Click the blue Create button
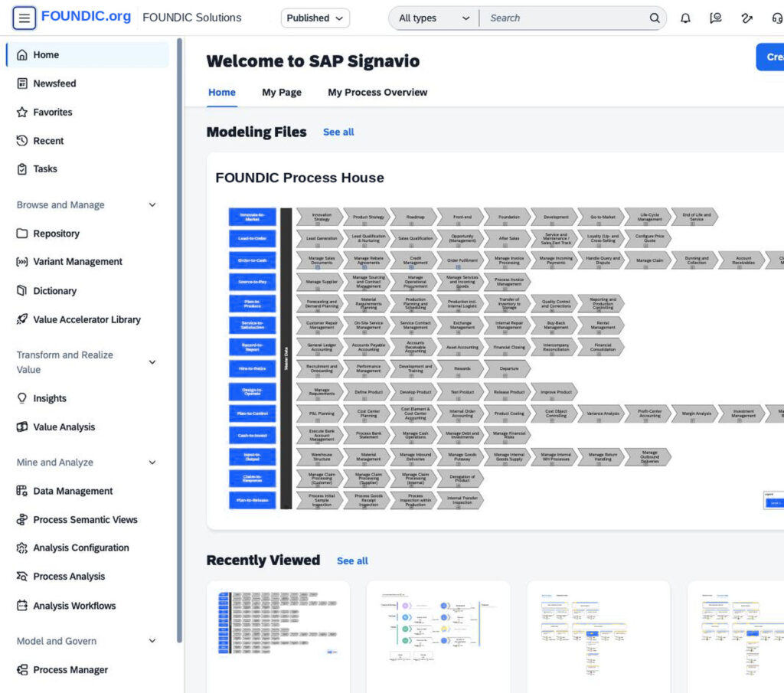Image resolution: width=784 pixels, height=693 pixels. [x=770, y=57]
